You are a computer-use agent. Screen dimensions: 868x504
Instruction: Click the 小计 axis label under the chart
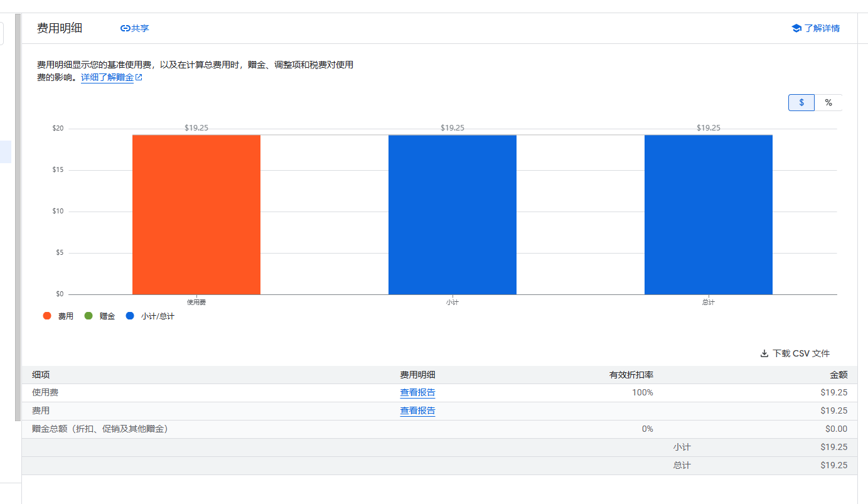[x=453, y=302]
